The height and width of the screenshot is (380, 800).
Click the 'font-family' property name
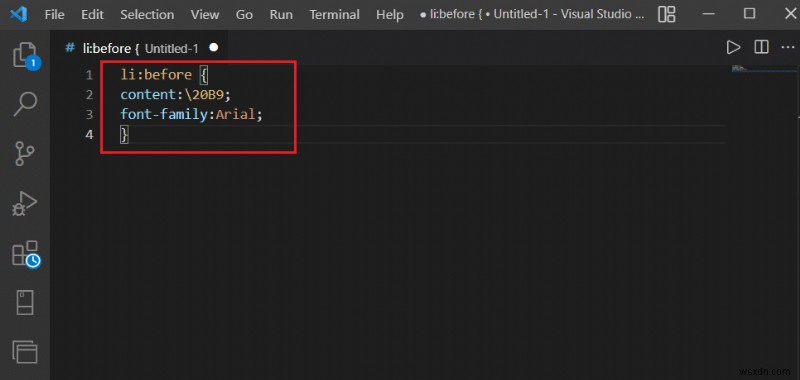click(164, 114)
